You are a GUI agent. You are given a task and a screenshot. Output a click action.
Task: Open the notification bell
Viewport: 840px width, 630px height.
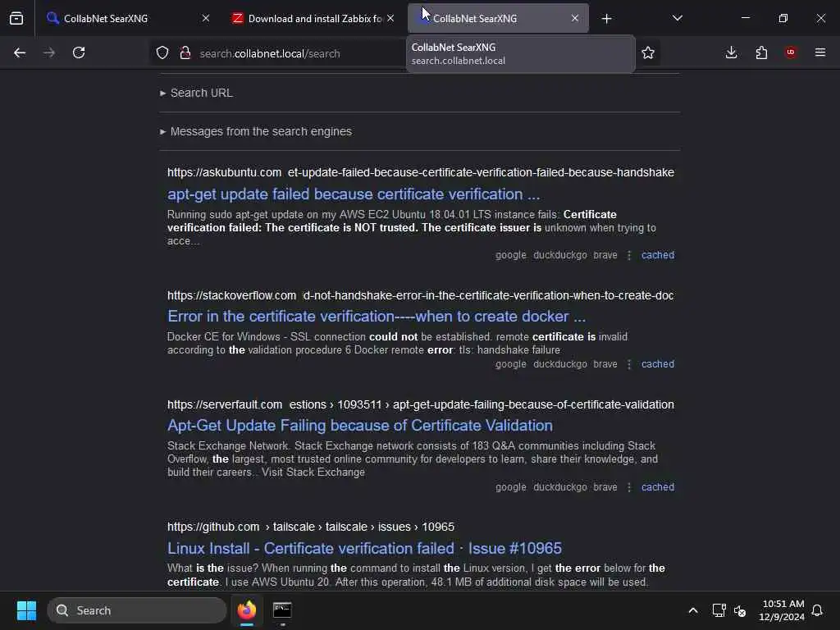[x=817, y=610]
